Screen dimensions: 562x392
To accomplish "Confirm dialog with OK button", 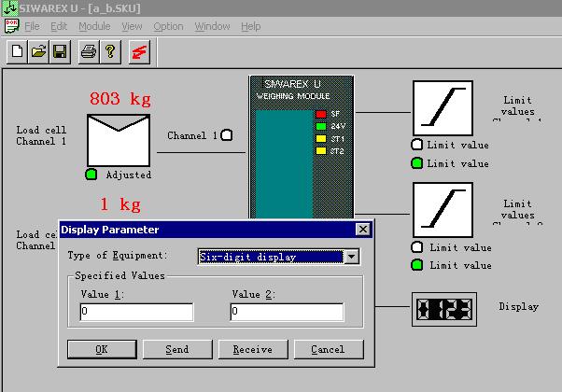I will pos(102,349).
